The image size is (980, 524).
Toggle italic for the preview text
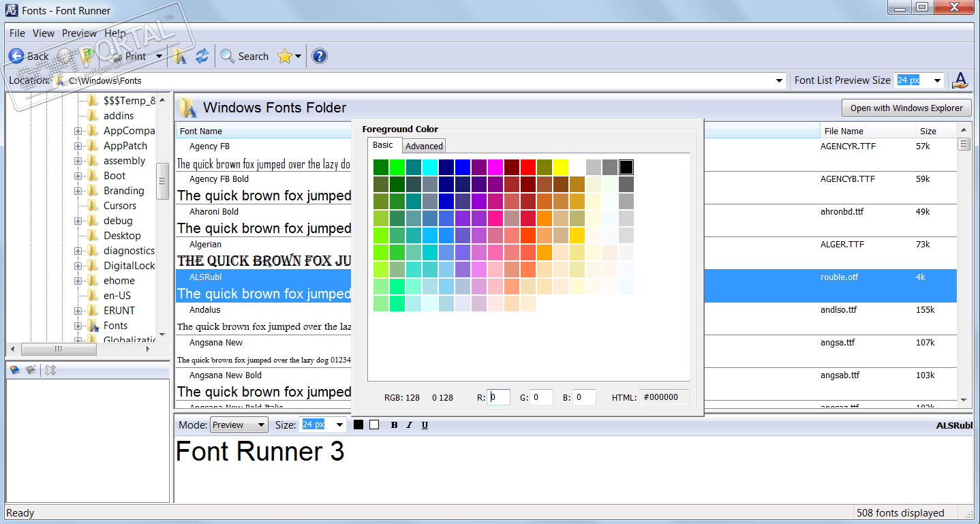[410, 425]
